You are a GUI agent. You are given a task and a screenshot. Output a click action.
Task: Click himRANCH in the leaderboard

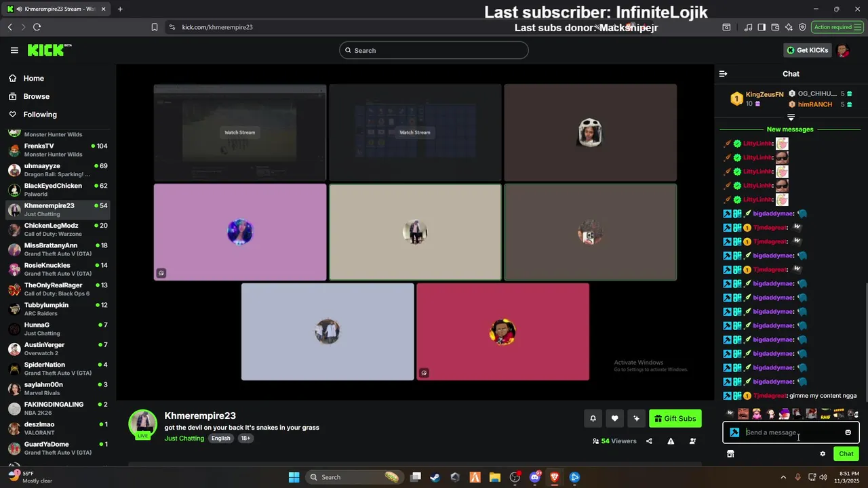(x=814, y=104)
